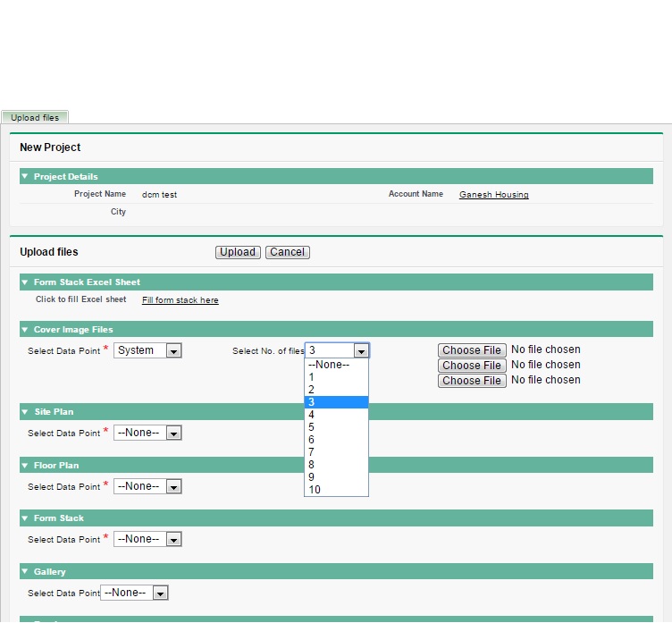The width and height of the screenshot is (672, 623).
Task: Click the third Choose File button
Action: [472, 381]
